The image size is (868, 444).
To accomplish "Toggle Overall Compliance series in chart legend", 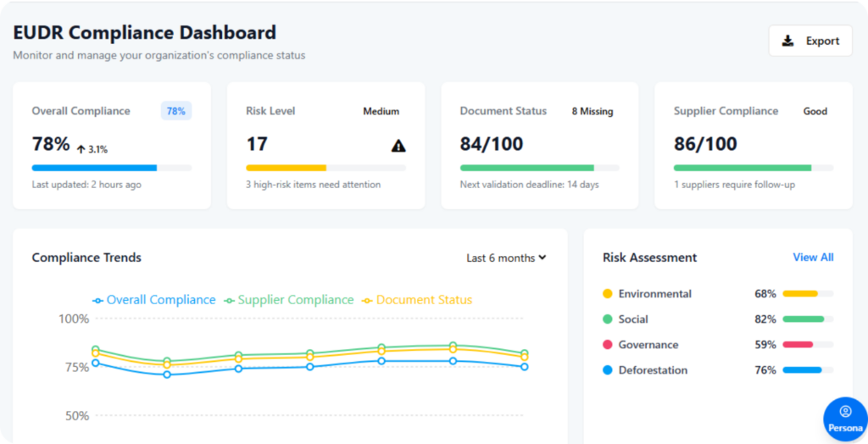I will [153, 300].
